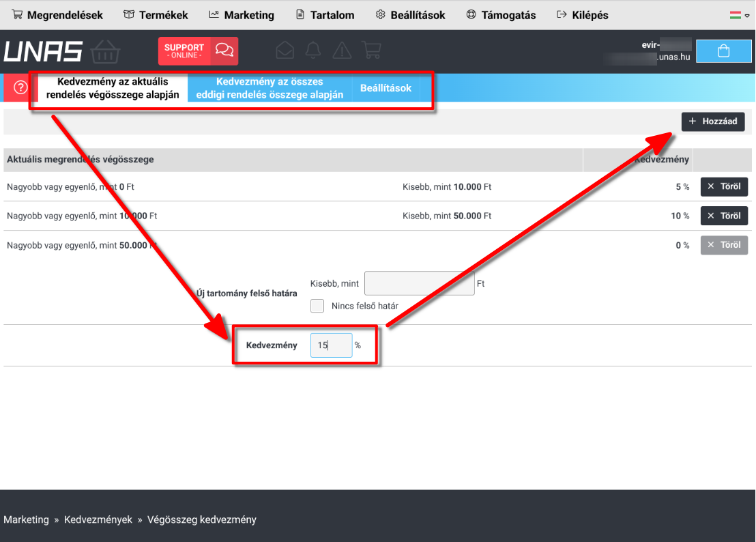756x542 pixels.
Task: Delete the 5 % discount row
Action: (x=724, y=186)
